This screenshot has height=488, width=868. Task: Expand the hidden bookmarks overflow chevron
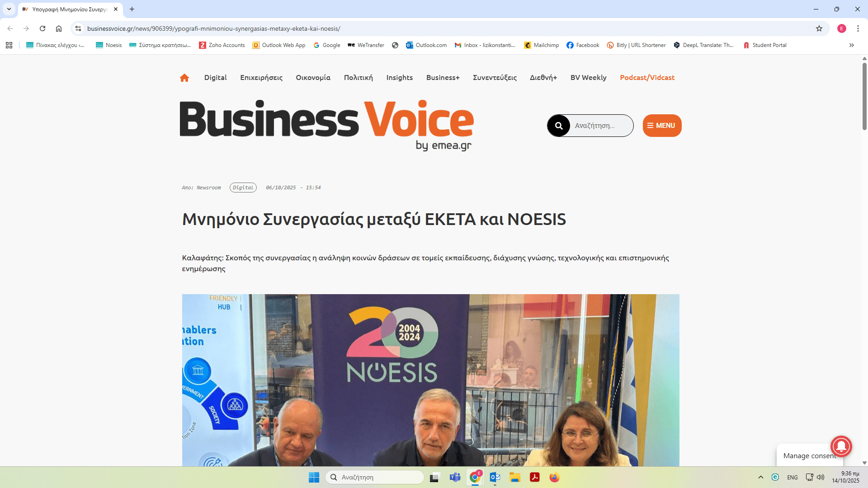852,45
